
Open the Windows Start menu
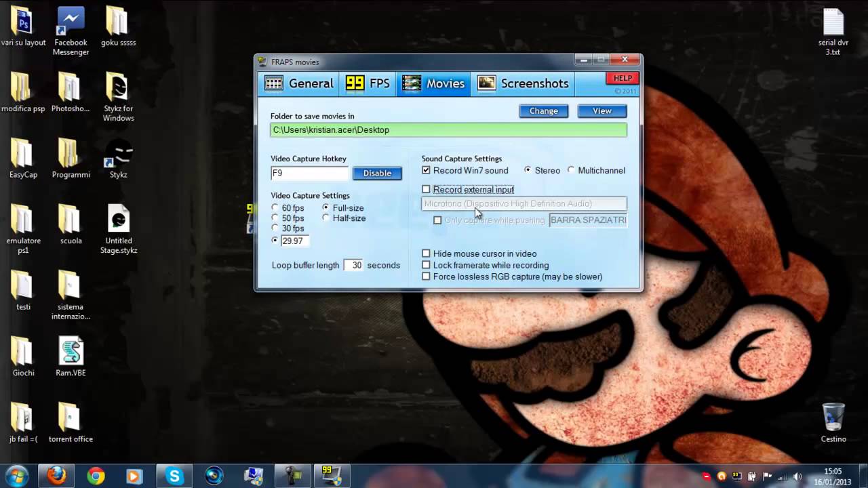16,476
